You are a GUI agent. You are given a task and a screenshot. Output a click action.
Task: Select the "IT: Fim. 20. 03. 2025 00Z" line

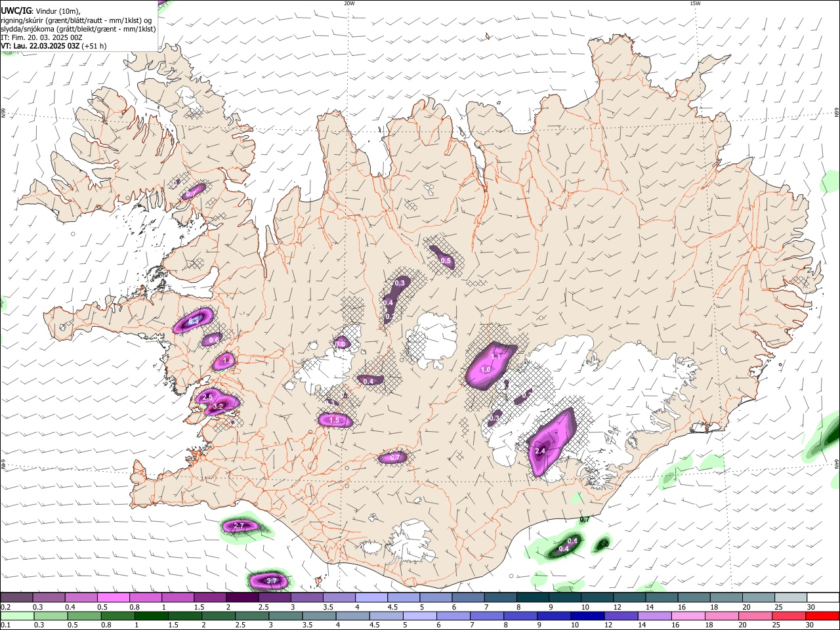coord(41,37)
